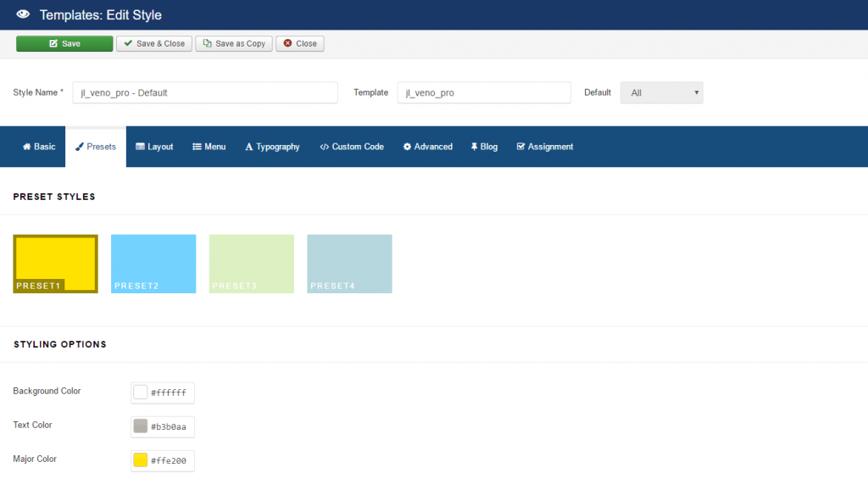Viewport: 868px width, 501px height.
Task: Click the Assignment checklist icon
Action: pos(520,146)
